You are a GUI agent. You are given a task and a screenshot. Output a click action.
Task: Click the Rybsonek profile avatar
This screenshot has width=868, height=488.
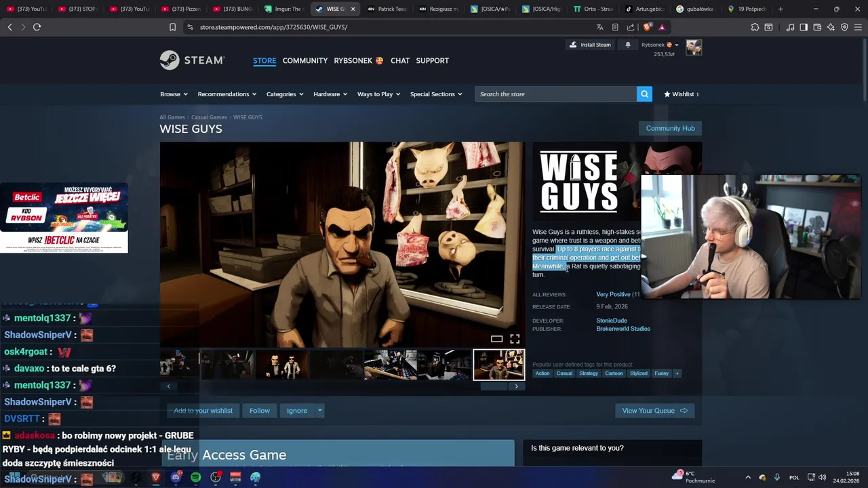(x=694, y=47)
